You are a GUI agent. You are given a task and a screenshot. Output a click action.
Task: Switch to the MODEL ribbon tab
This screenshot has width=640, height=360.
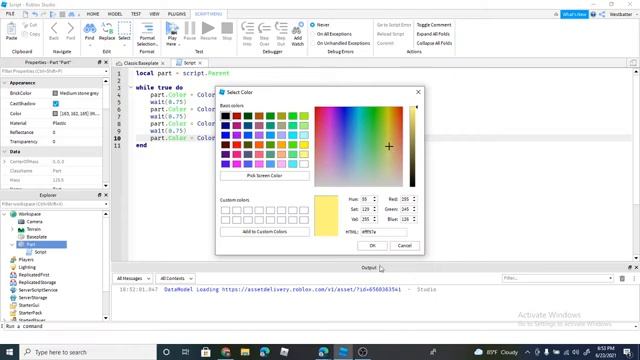coord(115,14)
